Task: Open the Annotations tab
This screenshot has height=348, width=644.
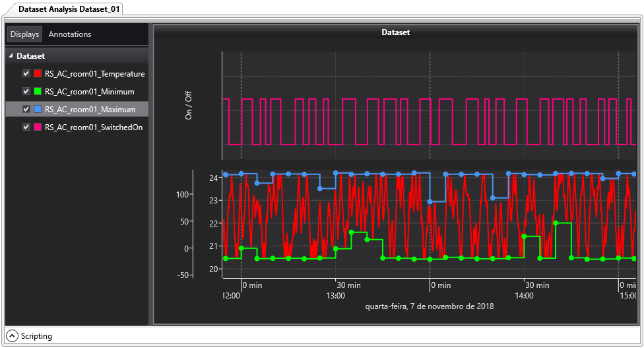Action: (70, 34)
